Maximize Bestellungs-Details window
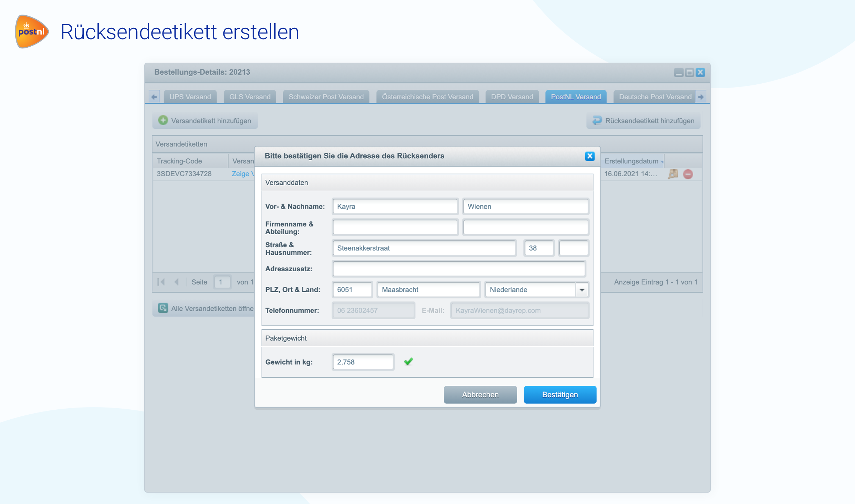This screenshot has height=504, width=855. [690, 73]
